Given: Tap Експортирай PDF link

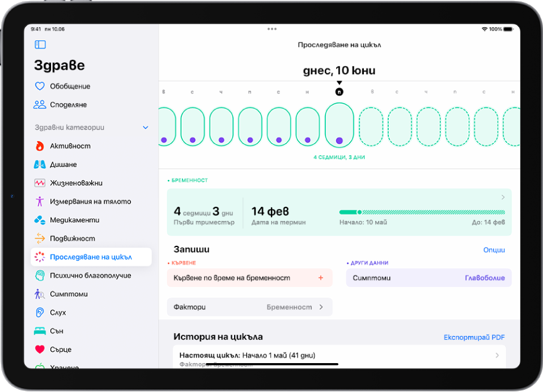Looking at the screenshot, I should click(474, 337).
